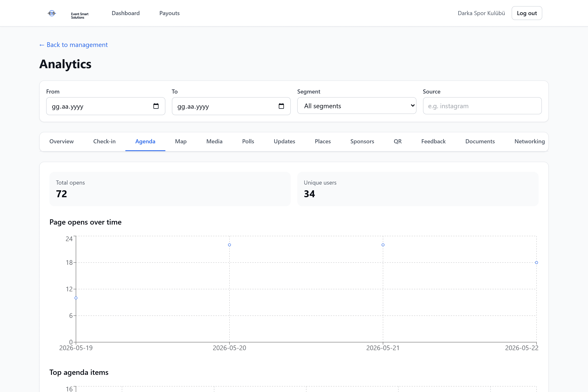Switch to the Sponsors tab
This screenshot has height=392, width=588.
coord(362,141)
